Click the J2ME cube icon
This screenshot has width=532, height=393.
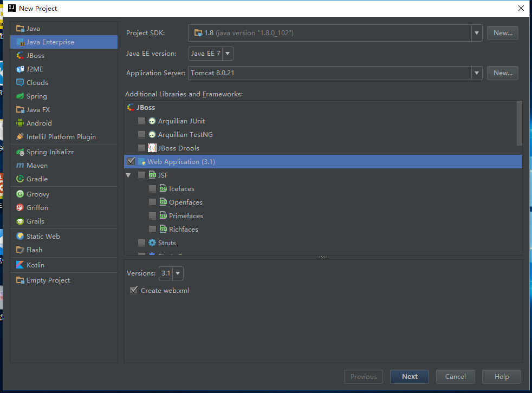pos(20,69)
